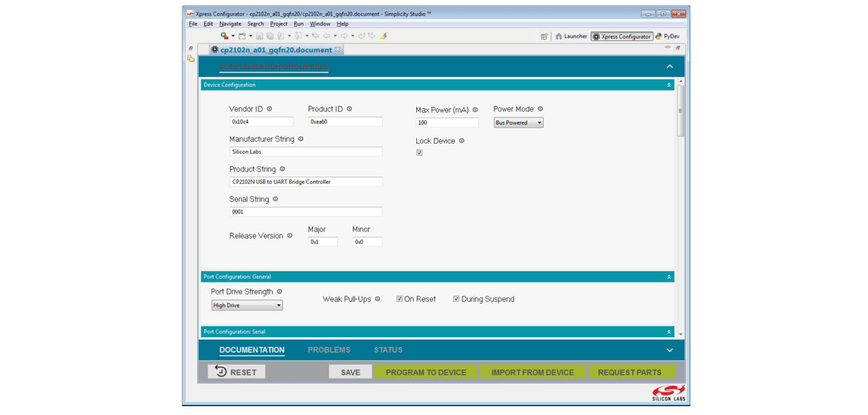Click the Product ID input field
The height and width of the screenshot is (415, 868).
click(x=345, y=122)
